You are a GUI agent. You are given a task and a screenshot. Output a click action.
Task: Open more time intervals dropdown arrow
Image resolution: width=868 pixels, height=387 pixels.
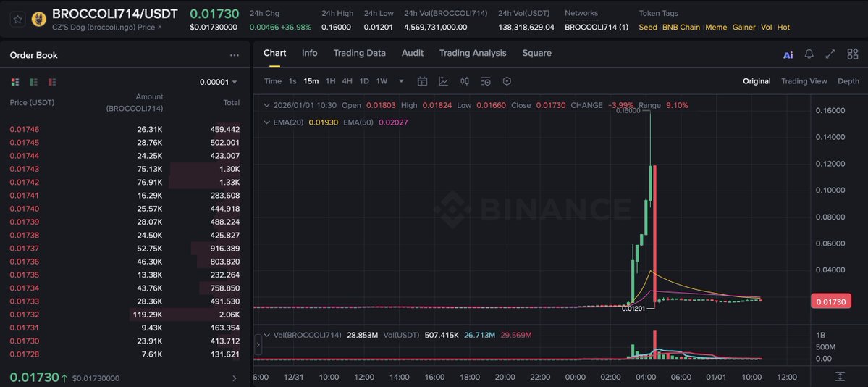[401, 82]
